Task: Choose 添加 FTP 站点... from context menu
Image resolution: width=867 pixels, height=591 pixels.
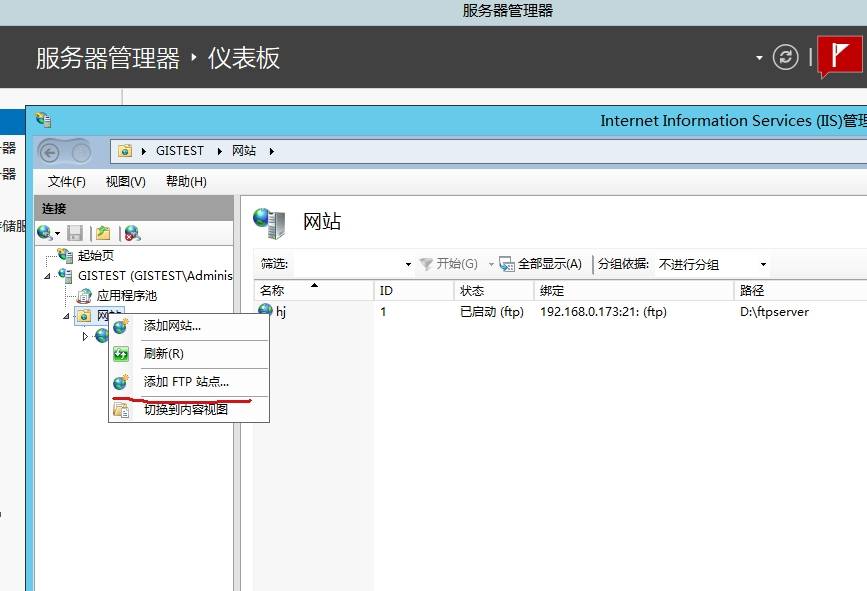Action: coord(189,382)
